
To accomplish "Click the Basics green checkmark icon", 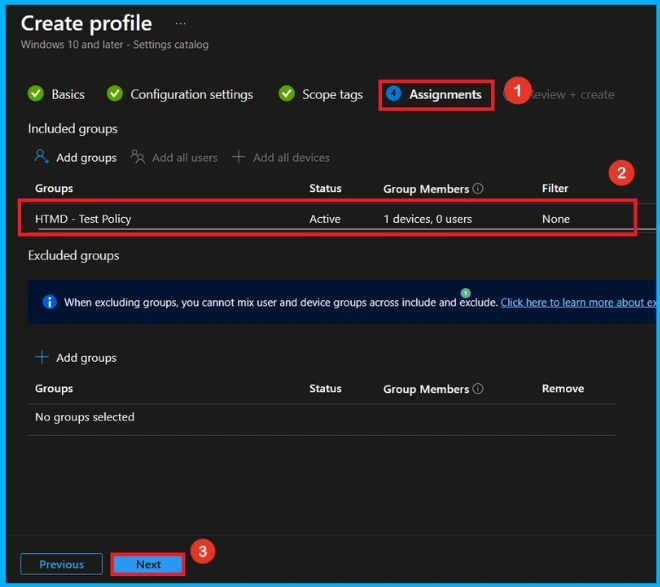I will [36, 93].
